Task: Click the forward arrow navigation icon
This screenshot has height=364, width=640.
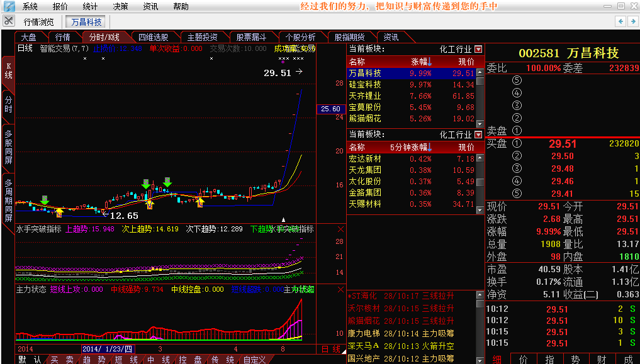Action: tap(632, 21)
